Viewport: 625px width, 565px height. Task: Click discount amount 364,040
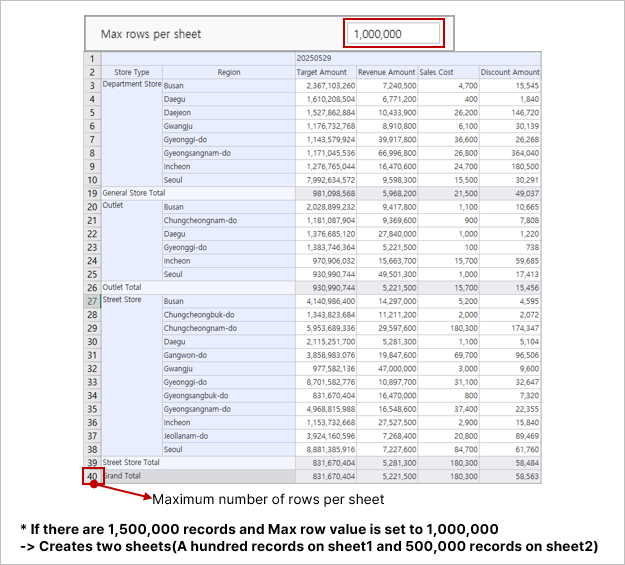[510, 153]
